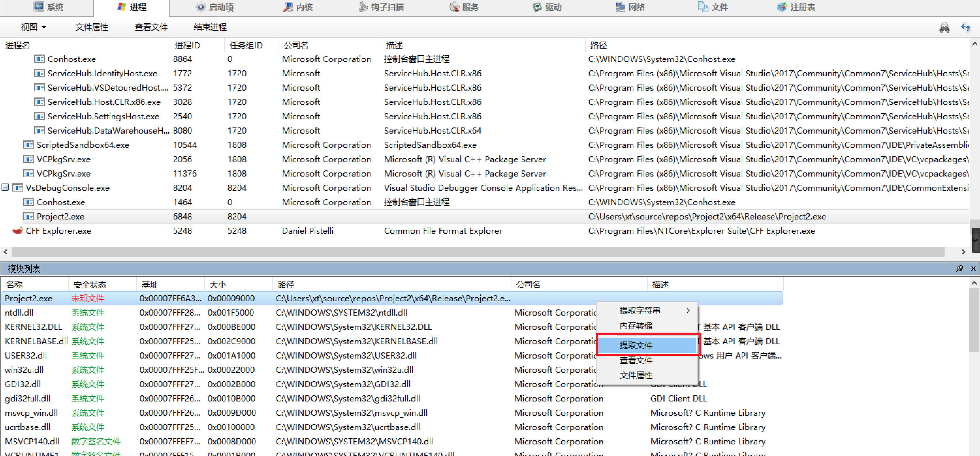Choose 内存转储 from the context menu
This screenshot has width=980, height=456.
pos(647,325)
